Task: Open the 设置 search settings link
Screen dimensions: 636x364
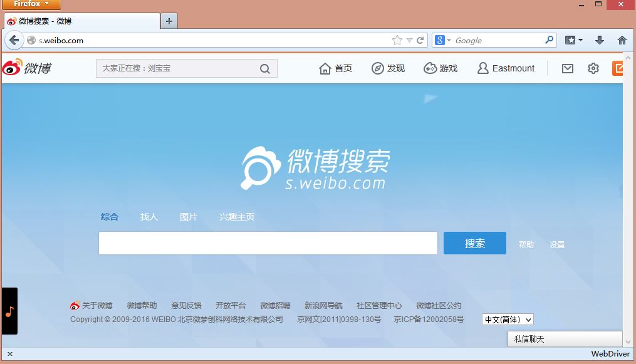Action: tap(557, 244)
